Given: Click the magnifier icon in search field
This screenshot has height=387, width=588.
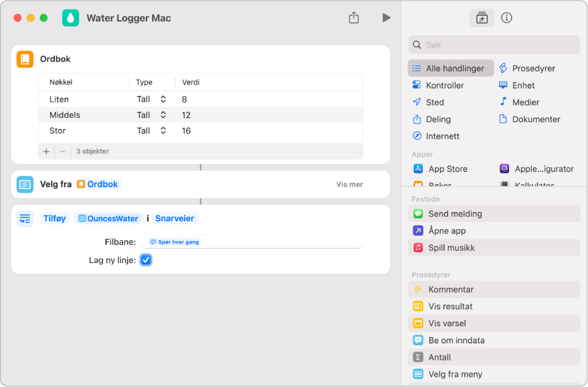Looking at the screenshot, I should (x=417, y=45).
